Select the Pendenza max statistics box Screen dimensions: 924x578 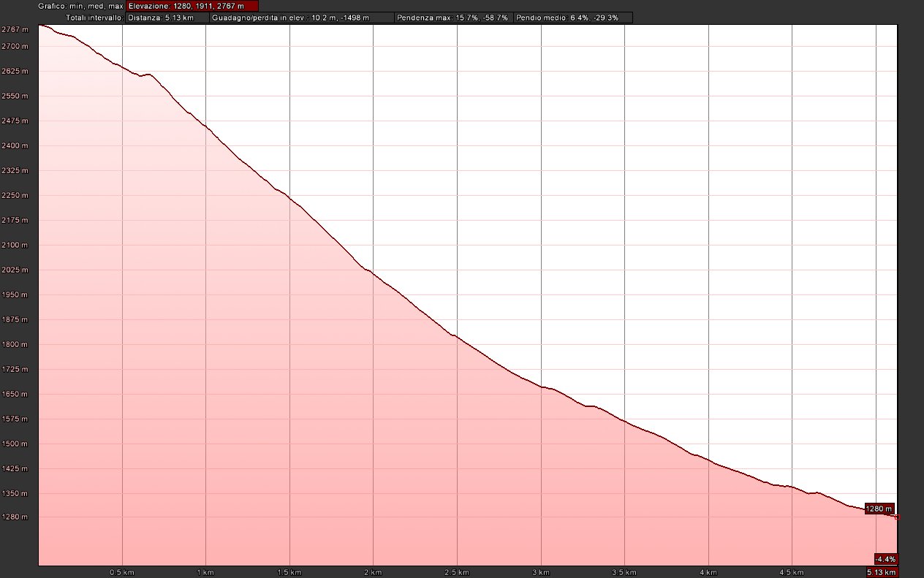click(x=452, y=18)
